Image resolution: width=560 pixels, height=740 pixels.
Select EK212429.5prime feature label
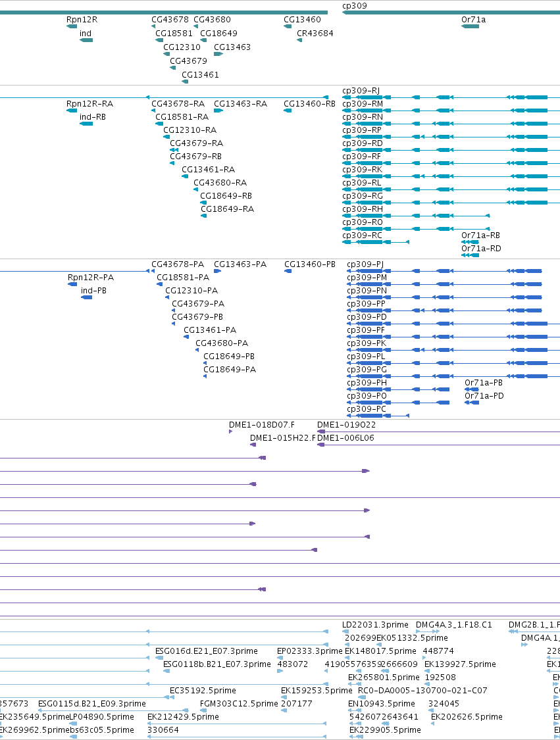point(183,717)
